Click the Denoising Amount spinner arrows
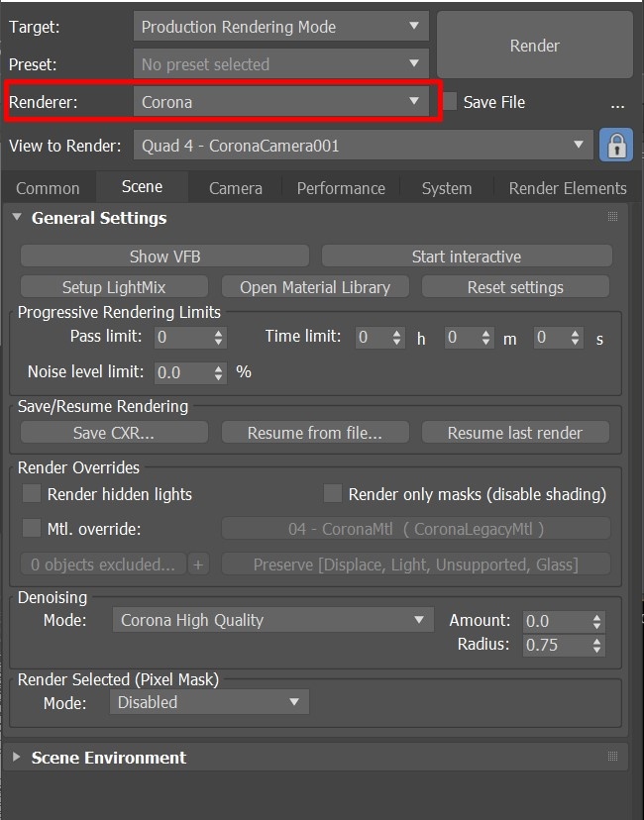The height and width of the screenshot is (820, 644). (x=596, y=621)
